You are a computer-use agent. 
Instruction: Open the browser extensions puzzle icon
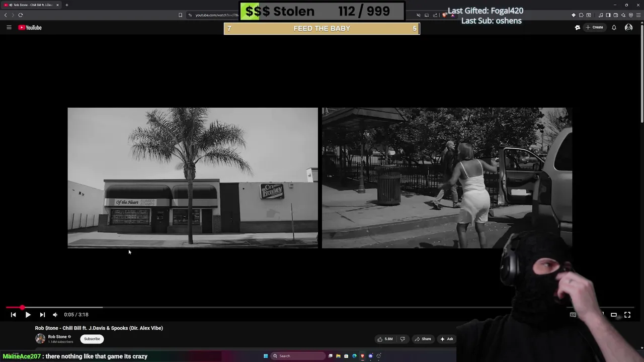click(x=581, y=15)
